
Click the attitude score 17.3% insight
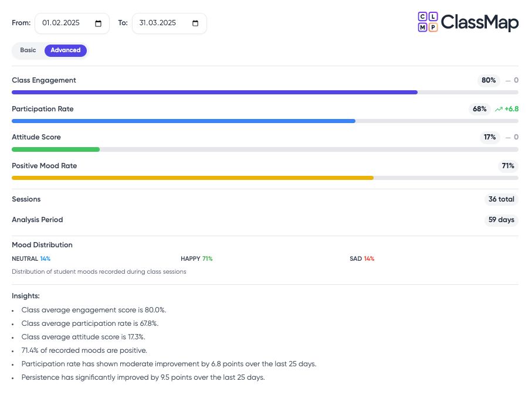click(x=83, y=337)
